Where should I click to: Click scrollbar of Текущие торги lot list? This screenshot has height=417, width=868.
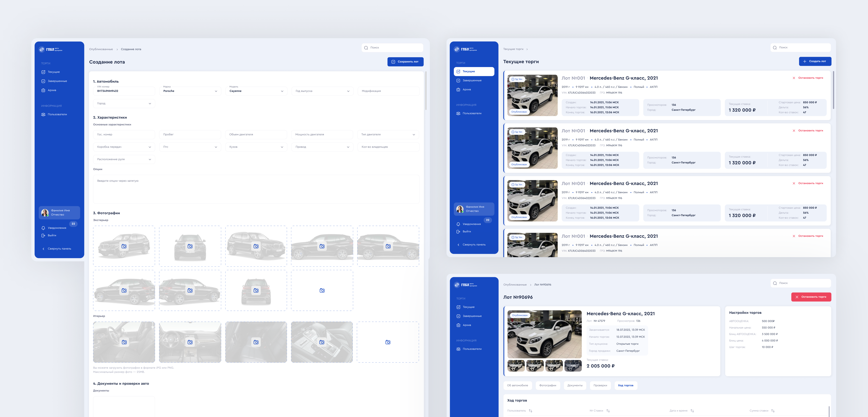(834, 90)
